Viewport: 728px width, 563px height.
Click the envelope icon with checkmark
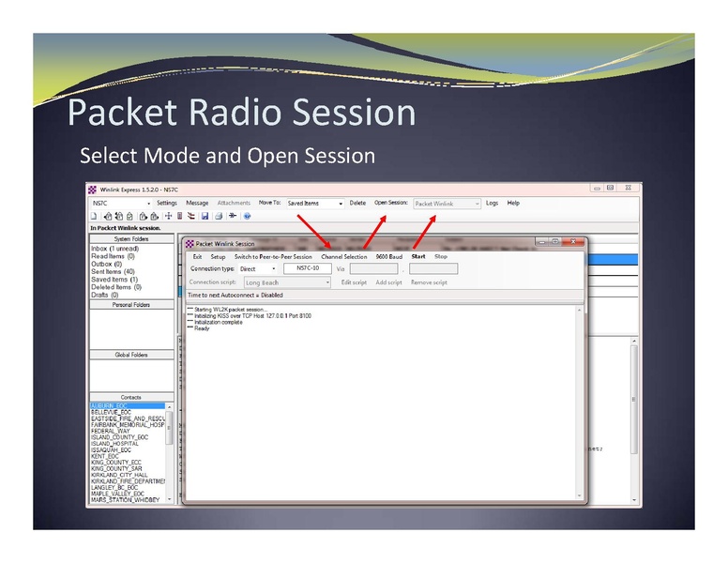[130, 216]
